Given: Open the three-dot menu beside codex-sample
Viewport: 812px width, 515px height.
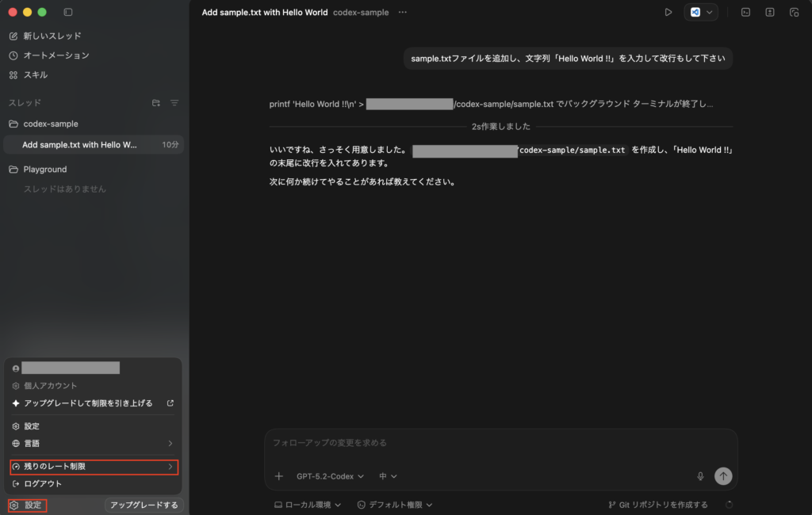Looking at the screenshot, I should coord(403,13).
